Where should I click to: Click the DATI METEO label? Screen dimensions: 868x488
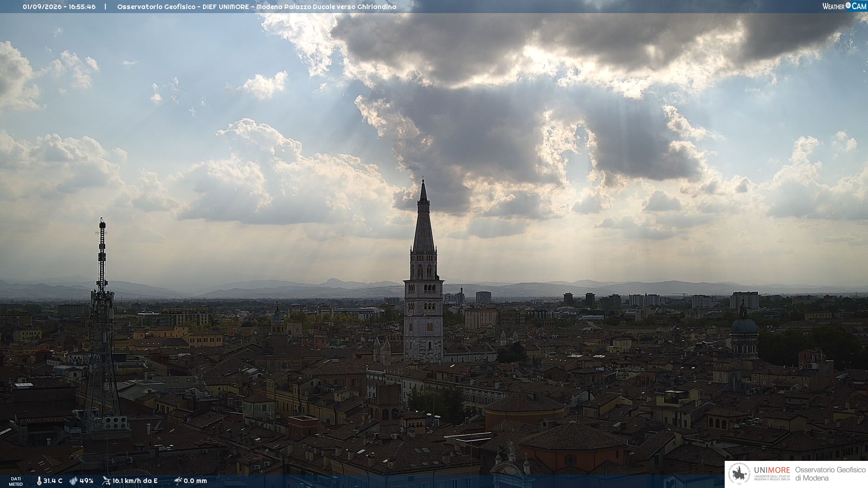tap(16, 481)
